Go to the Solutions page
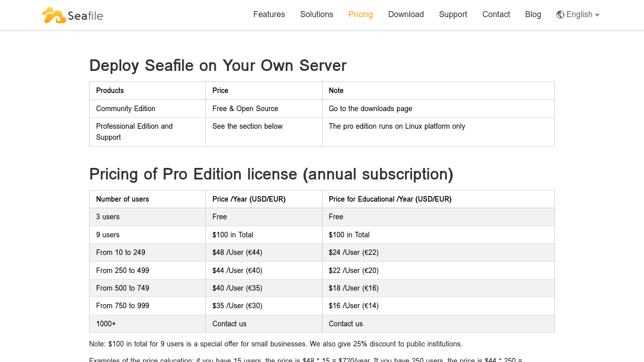 [316, 15]
